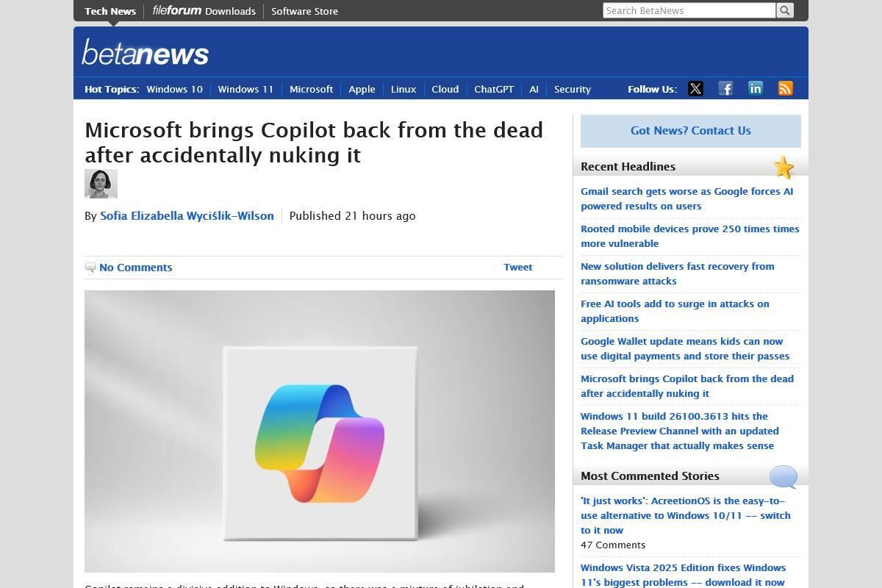
Task: Click Got News? Contact Us button
Action: (691, 131)
